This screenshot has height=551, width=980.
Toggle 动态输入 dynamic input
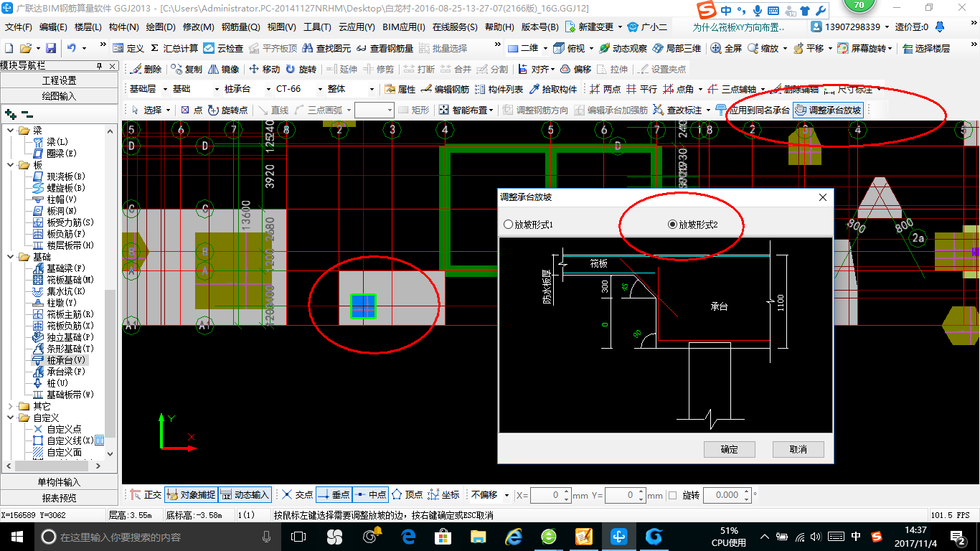pyautogui.click(x=245, y=495)
